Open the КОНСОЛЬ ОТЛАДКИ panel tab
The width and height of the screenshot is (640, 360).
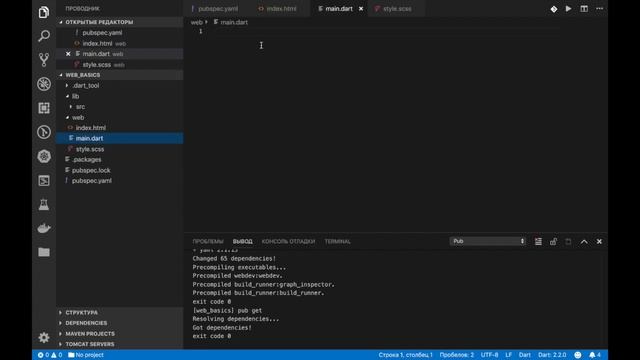288,242
